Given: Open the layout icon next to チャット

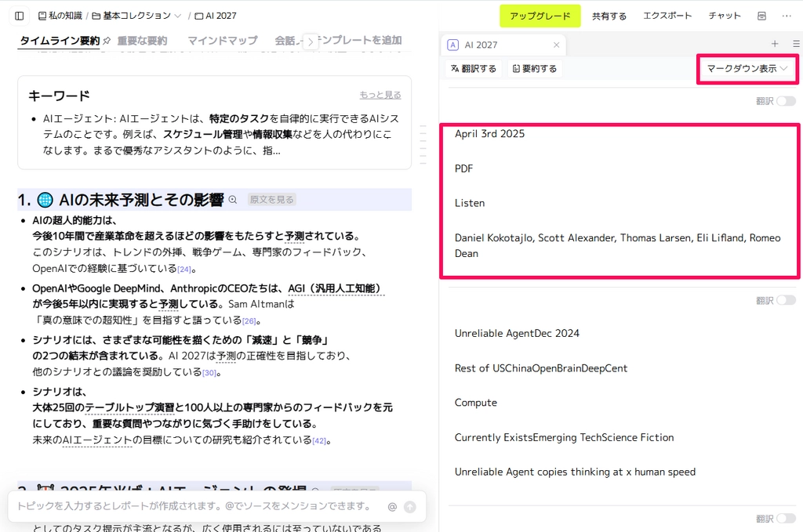Looking at the screenshot, I should click(x=761, y=16).
